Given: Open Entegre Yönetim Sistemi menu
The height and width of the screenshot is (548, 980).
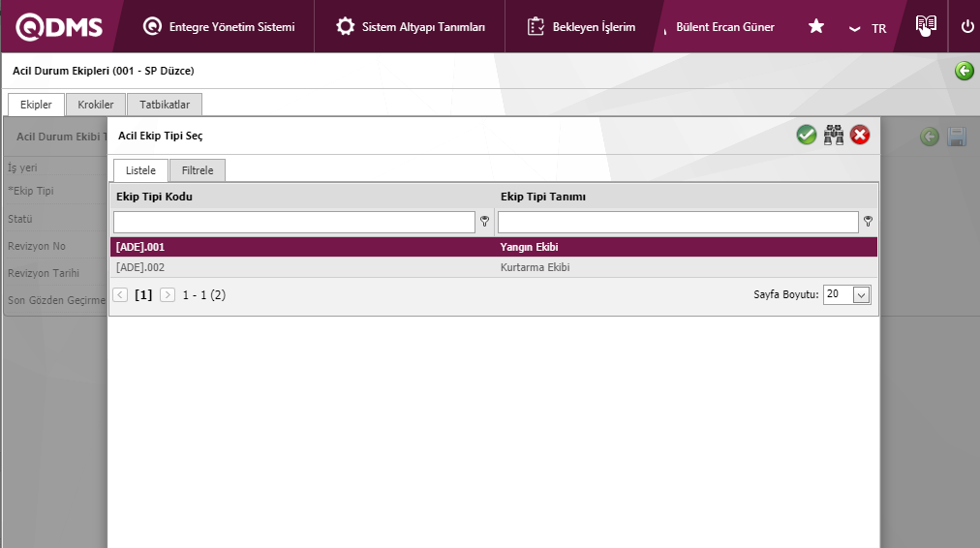Looking at the screenshot, I should [x=219, y=27].
